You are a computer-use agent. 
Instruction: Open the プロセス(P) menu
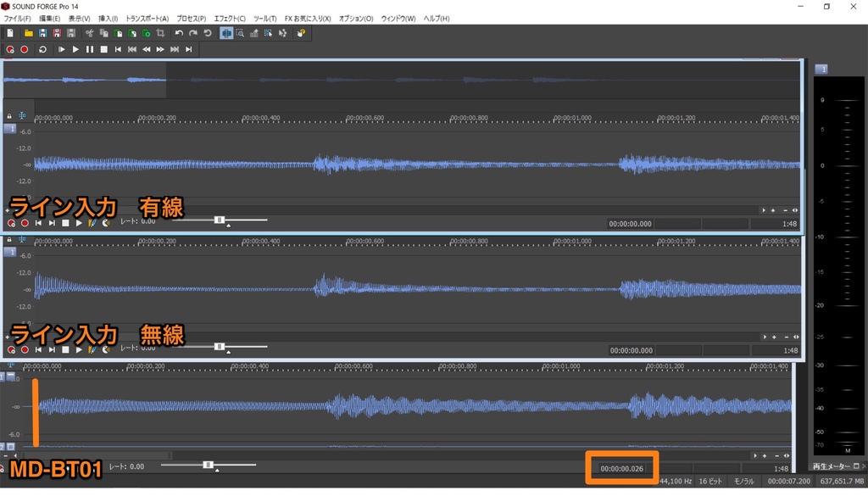[x=191, y=19]
